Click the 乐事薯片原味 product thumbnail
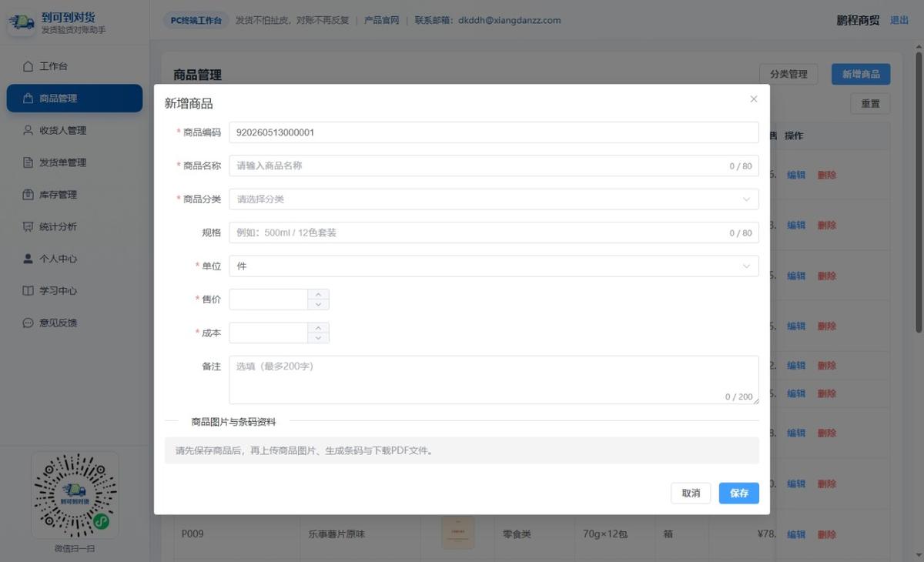 tap(457, 534)
